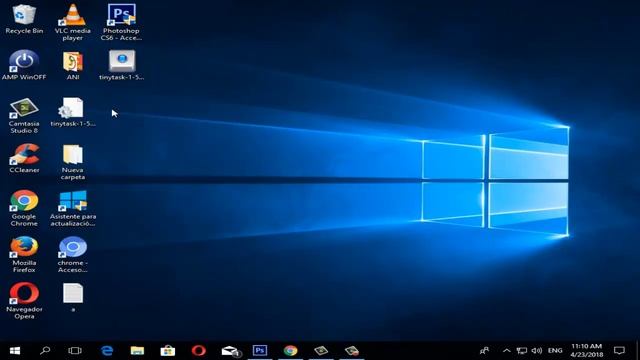The image size is (640, 360).
Task: Launch Microsoft Edge from the taskbar
Action: (x=107, y=351)
